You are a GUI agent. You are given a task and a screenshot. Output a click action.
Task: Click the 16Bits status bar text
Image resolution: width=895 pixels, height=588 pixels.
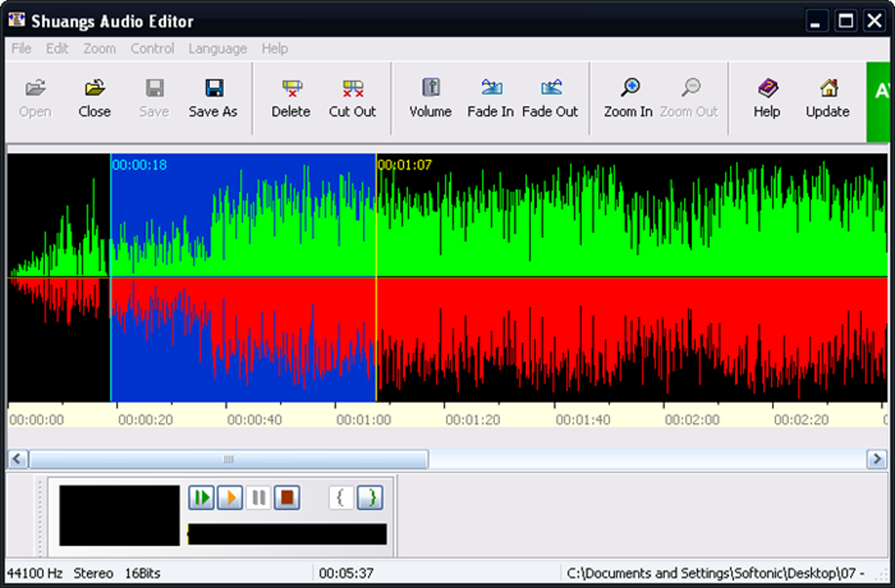click(143, 573)
